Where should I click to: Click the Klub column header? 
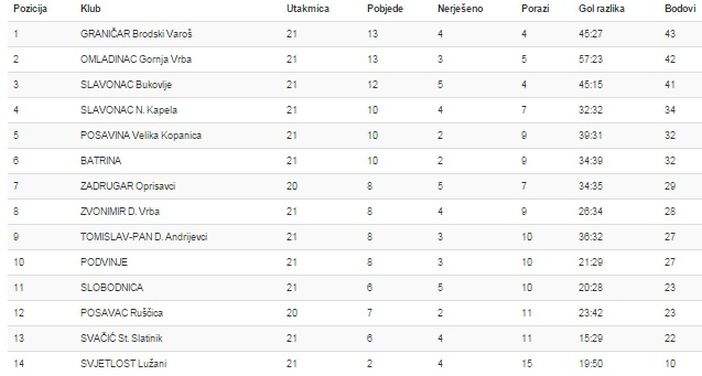90,9
